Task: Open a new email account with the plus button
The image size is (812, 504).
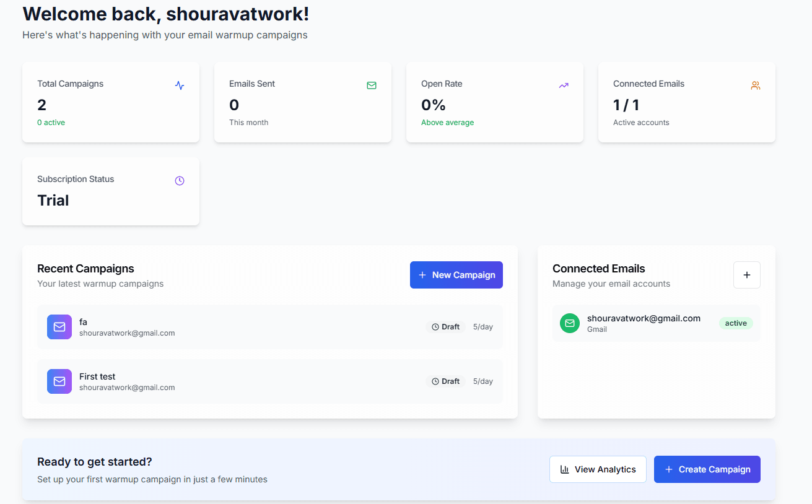Action: (x=746, y=274)
